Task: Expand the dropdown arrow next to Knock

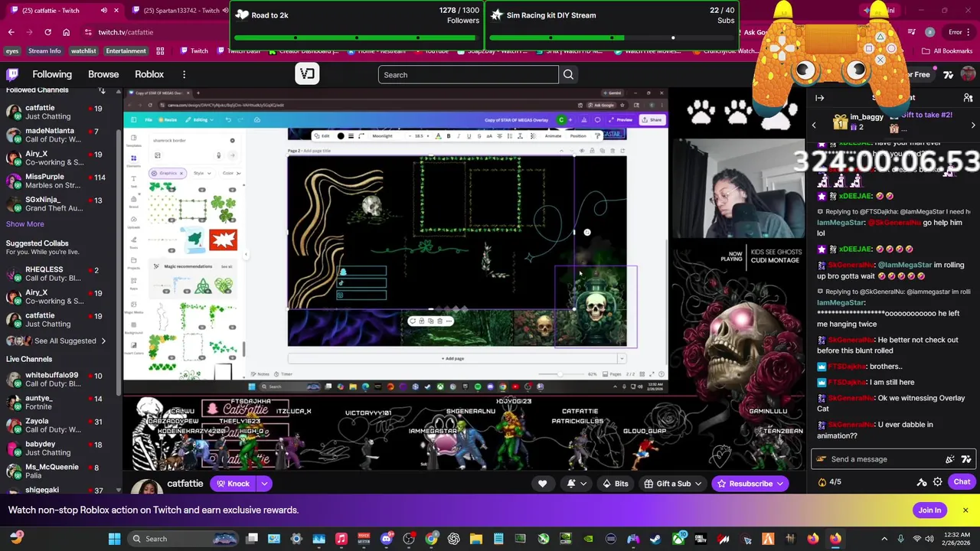Action: coord(264,484)
